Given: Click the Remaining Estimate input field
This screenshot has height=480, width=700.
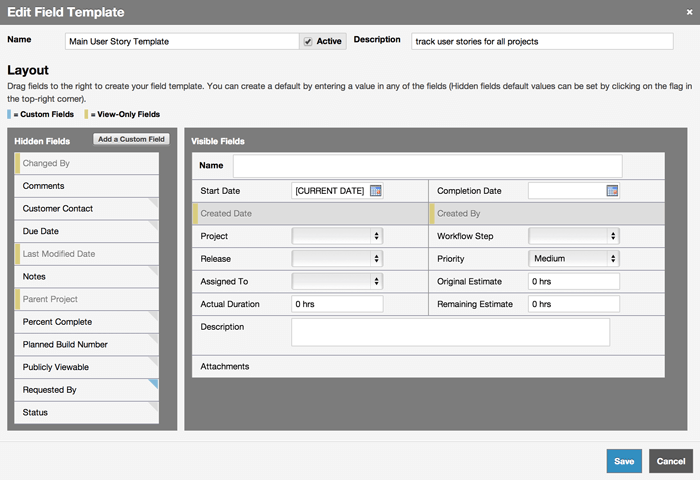Looking at the screenshot, I should point(574,304).
